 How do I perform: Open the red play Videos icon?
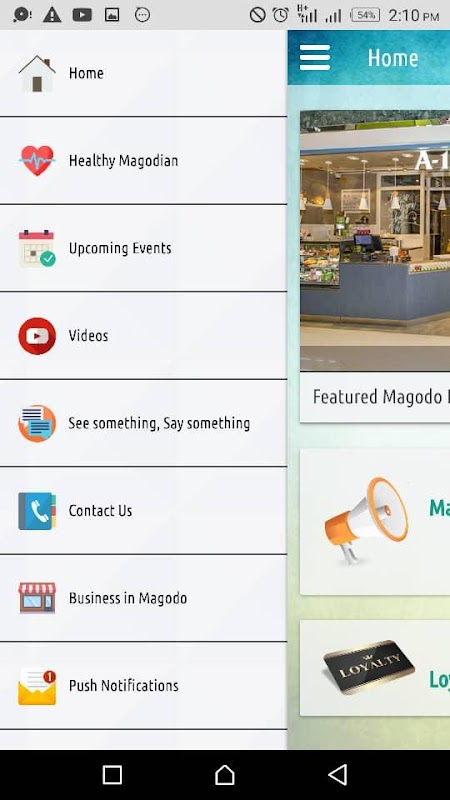coord(37,336)
